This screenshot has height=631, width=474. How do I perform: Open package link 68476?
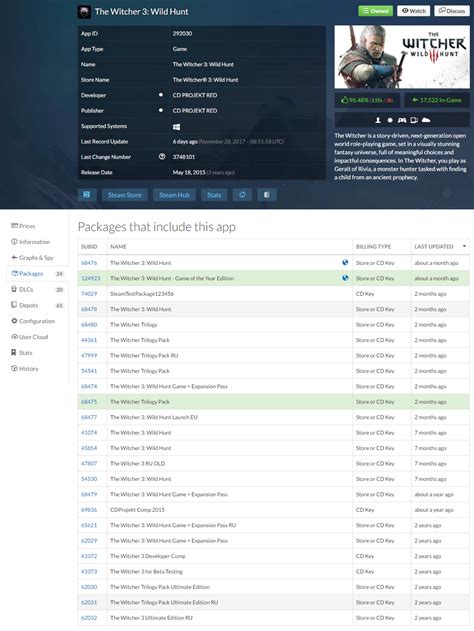(89, 263)
